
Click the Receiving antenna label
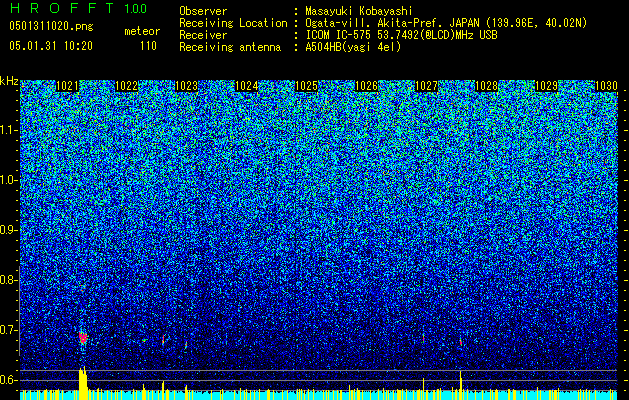pos(230,47)
